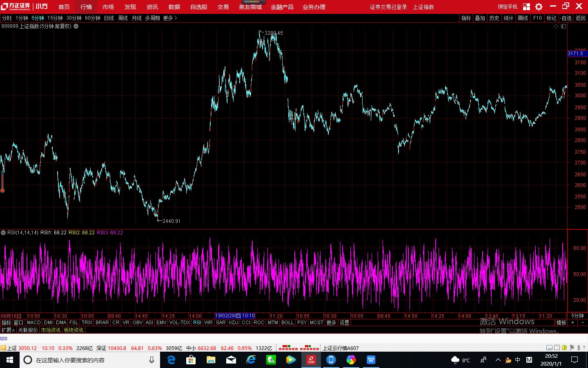
Task: Show hidden tray icons chevron
Action: point(498,360)
